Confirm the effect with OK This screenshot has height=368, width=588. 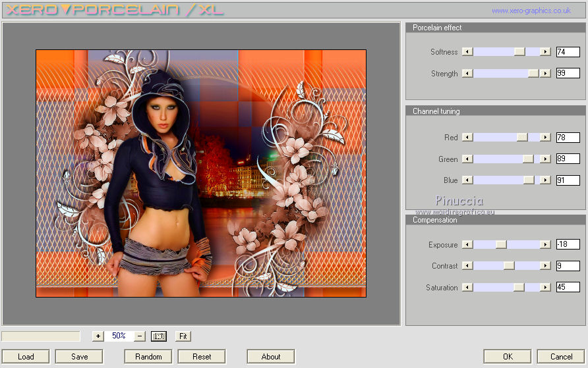click(x=507, y=357)
